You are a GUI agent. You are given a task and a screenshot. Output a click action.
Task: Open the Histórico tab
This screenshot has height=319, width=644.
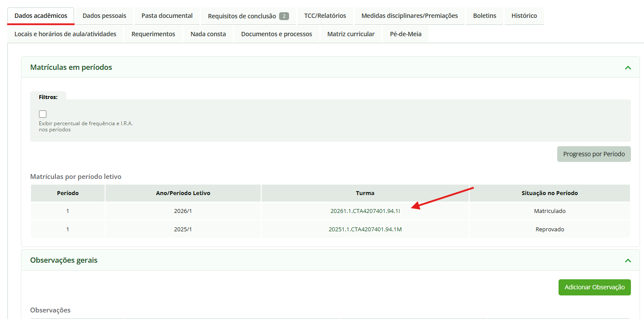point(524,16)
